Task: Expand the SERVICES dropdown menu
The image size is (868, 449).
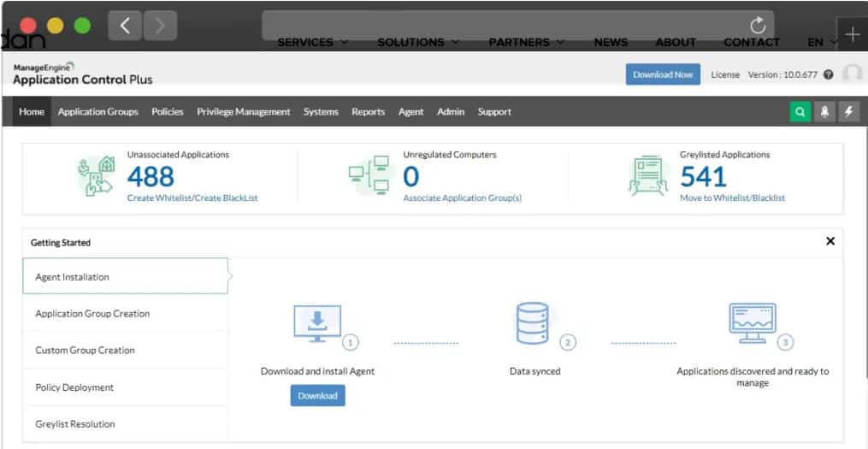Action: click(x=312, y=42)
